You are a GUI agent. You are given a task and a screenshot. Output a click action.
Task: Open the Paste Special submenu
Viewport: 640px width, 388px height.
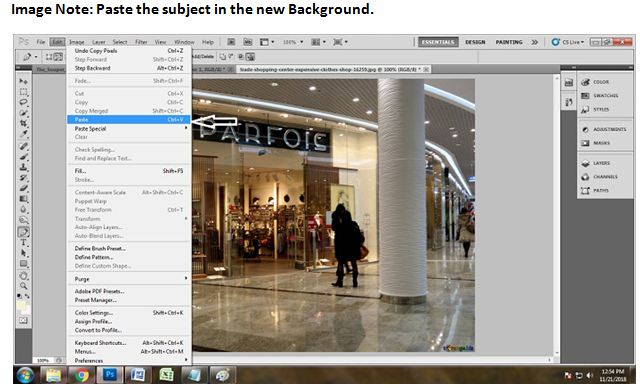pyautogui.click(x=129, y=129)
